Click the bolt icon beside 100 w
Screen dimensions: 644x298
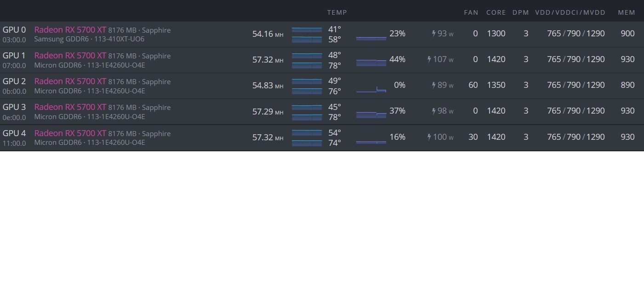pyautogui.click(x=429, y=137)
